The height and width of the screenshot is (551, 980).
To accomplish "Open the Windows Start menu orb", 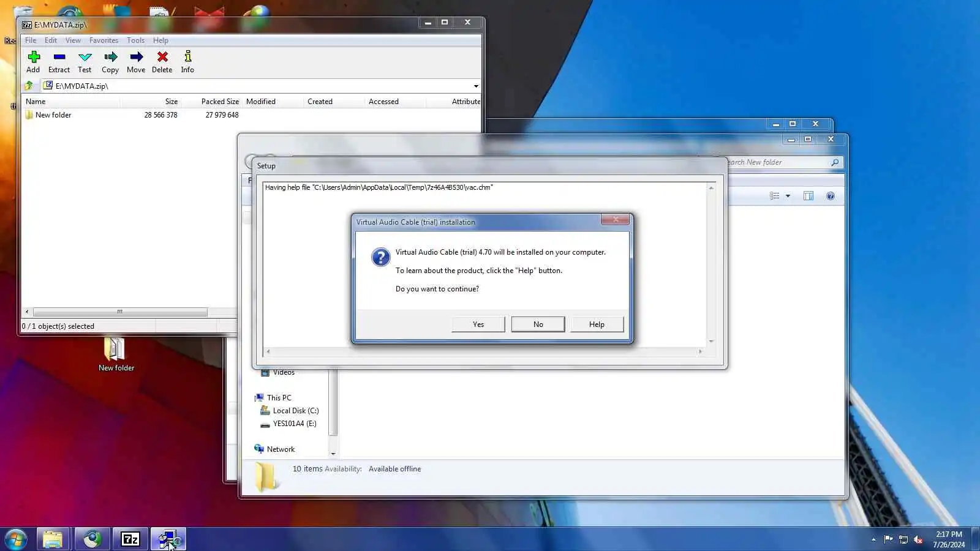I will [x=15, y=539].
